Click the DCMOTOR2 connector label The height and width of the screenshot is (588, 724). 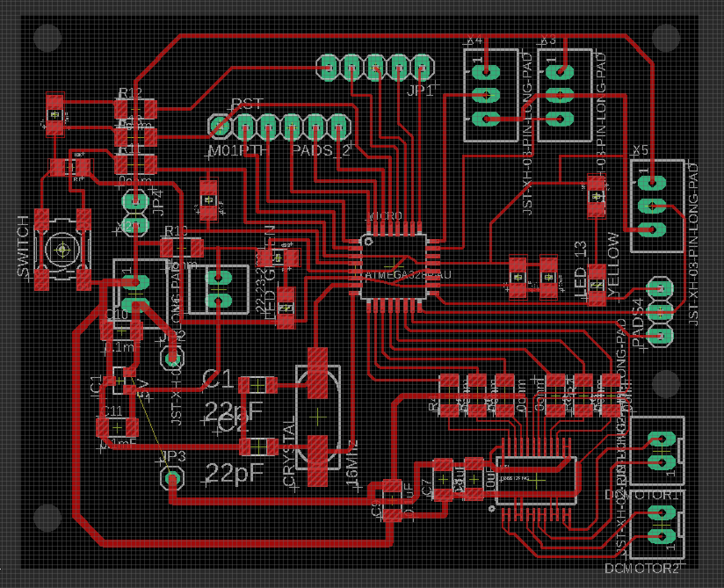(x=642, y=568)
